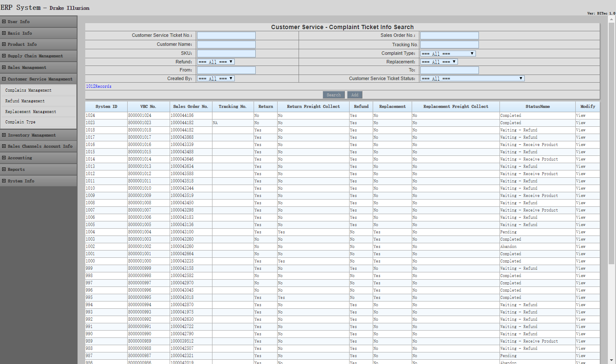
Task: Select Replacement Management in sidebar
Action: click(30, 112)
